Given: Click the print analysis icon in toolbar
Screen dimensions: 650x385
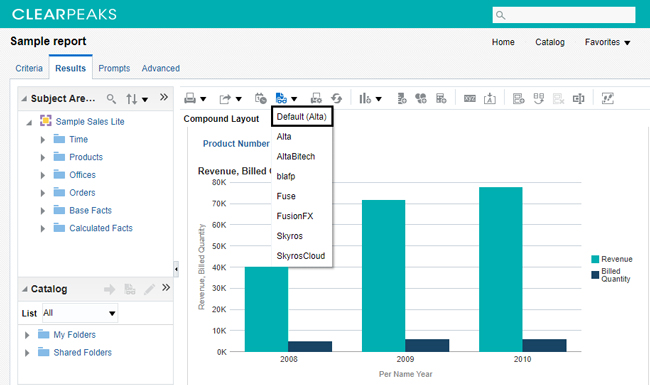Looking at the screenshot, I should 190,98.
